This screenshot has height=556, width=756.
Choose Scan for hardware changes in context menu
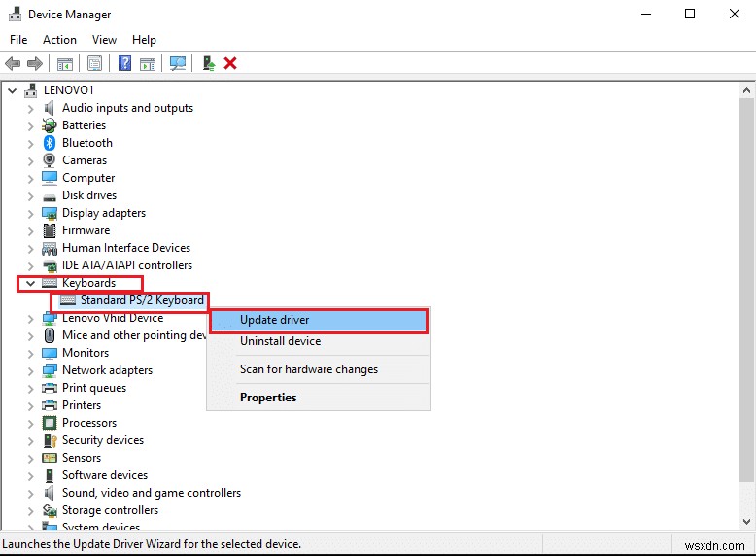pos(319,369)
